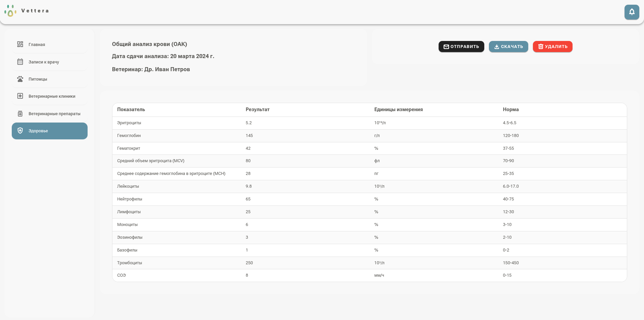
Task: Select the СОЭ row label
Action: click(x=121, y=275)
